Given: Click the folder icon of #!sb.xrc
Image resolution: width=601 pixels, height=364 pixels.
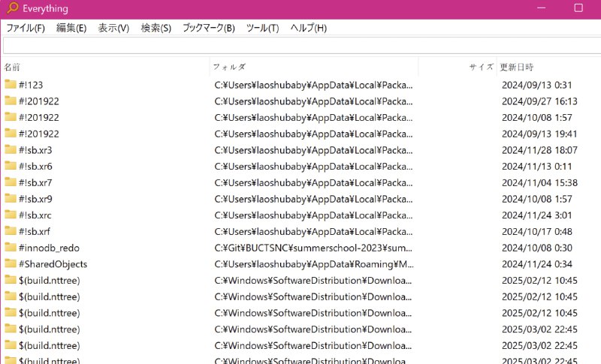Looking at the screenshot, I should click(11, 215).
